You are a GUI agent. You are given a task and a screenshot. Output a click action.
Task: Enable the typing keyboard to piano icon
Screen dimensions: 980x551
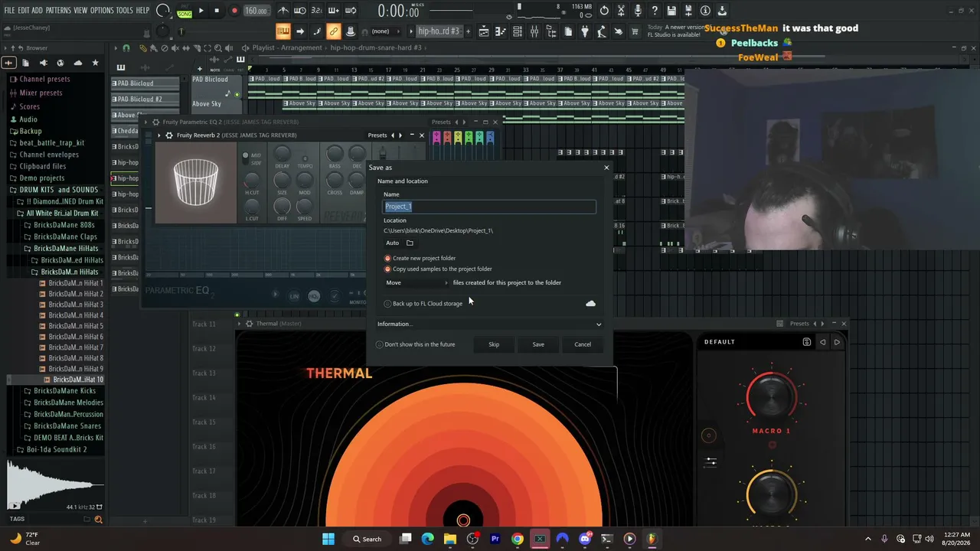pyautogui.click(x=283, y=31)
